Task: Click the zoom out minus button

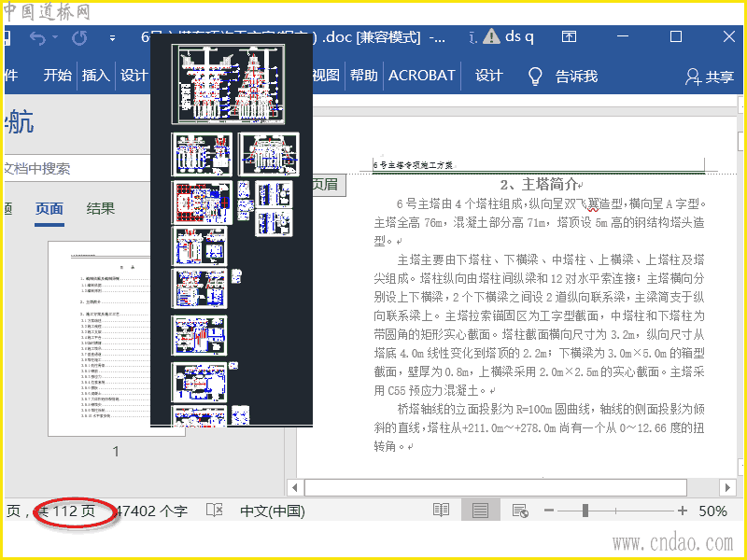Action: (x=549, y=511)
